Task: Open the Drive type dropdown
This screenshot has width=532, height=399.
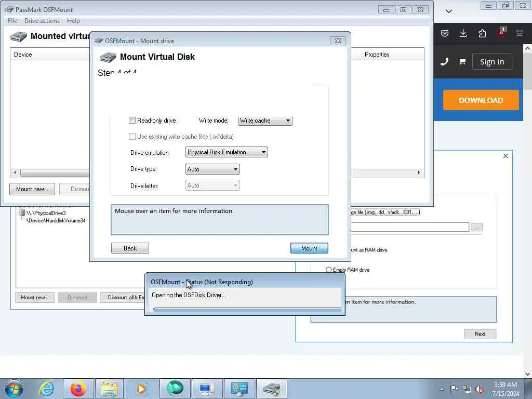Action: pyautogui.click(x=212, y=169)
